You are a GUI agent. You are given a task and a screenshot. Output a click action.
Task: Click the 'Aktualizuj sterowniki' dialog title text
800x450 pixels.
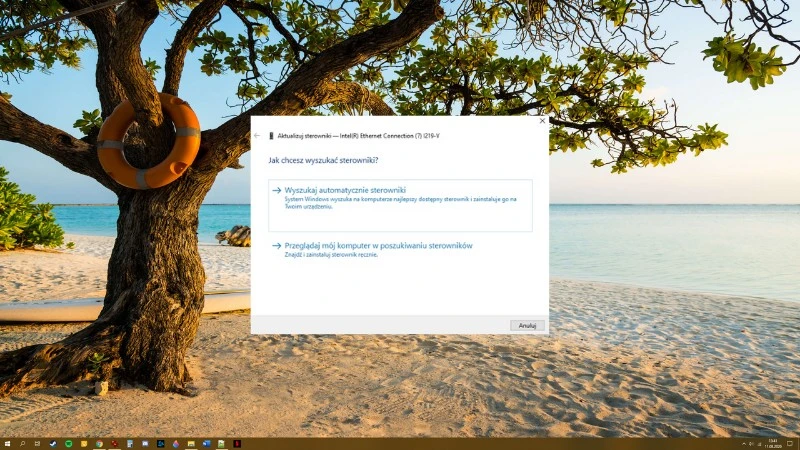tap(358, 136)
